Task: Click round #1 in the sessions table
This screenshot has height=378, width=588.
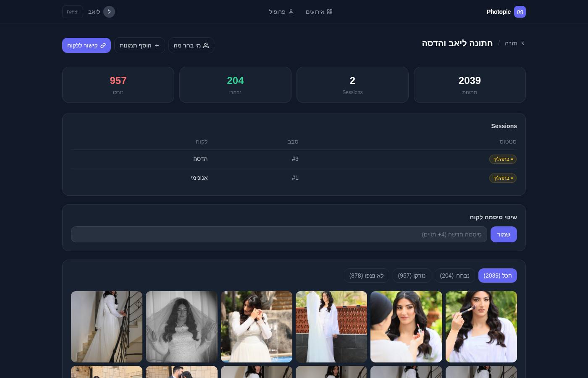Action: (x=295, y=178)
